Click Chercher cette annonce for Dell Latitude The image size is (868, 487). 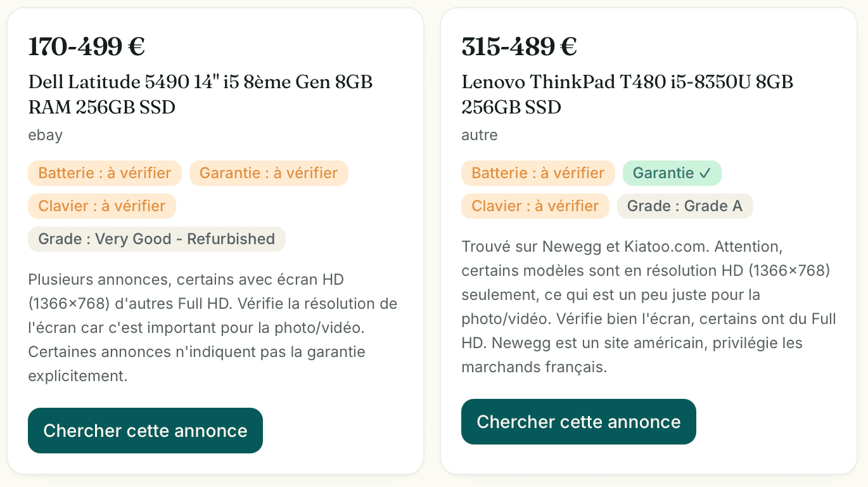pos(145,431)
